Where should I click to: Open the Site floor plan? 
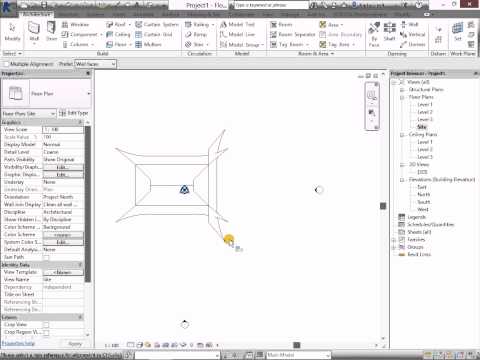[422, 127]
